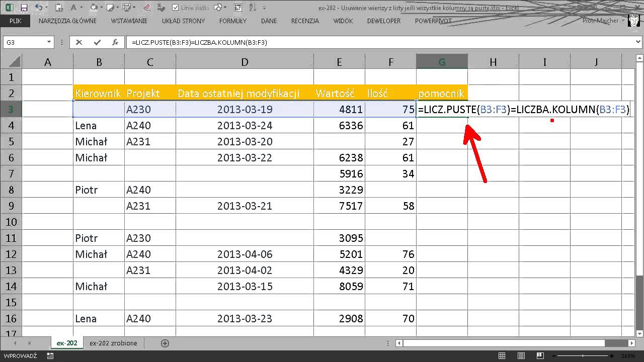Switch to Page Layout view icon
This screenshot has height=362, width=644.
[x=521, y=356]
